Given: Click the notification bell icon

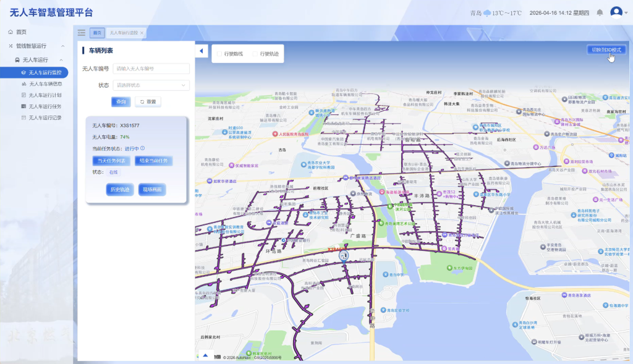Looking at the screenshot, I should pos(600,13).
